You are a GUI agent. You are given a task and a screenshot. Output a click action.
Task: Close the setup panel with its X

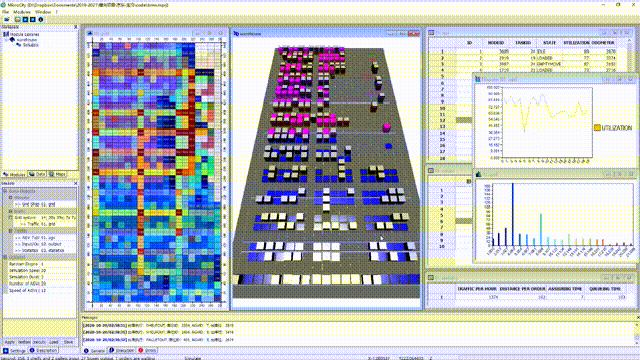76,183
